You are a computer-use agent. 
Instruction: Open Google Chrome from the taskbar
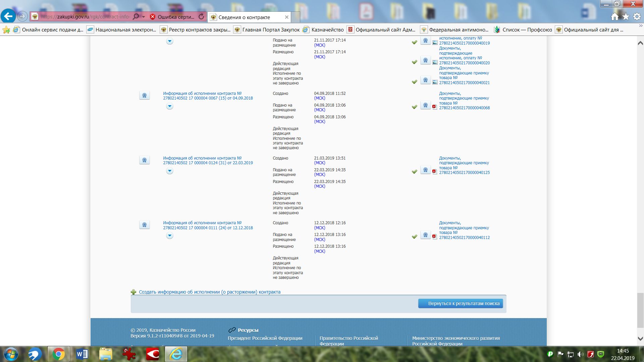coord(58,354)
